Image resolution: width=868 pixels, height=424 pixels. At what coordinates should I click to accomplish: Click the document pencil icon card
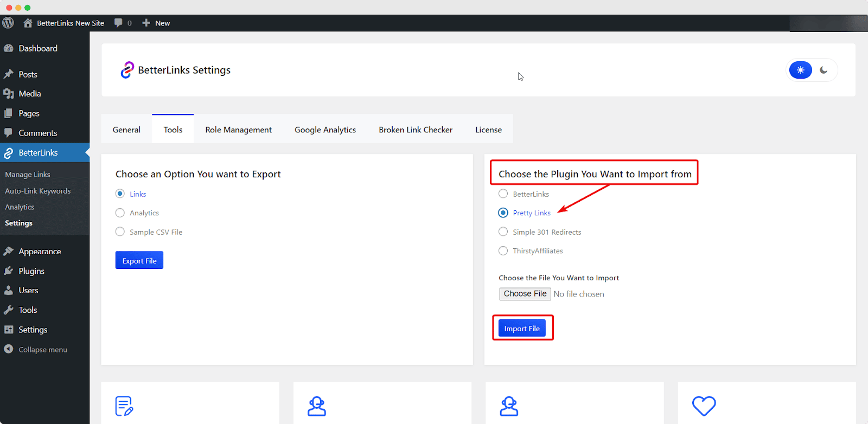(124, 406)
